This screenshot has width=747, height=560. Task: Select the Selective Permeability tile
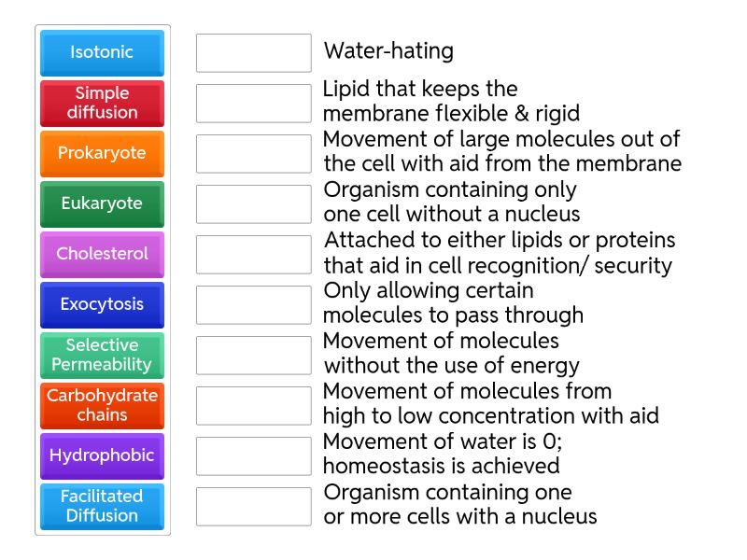click(102, 355)
